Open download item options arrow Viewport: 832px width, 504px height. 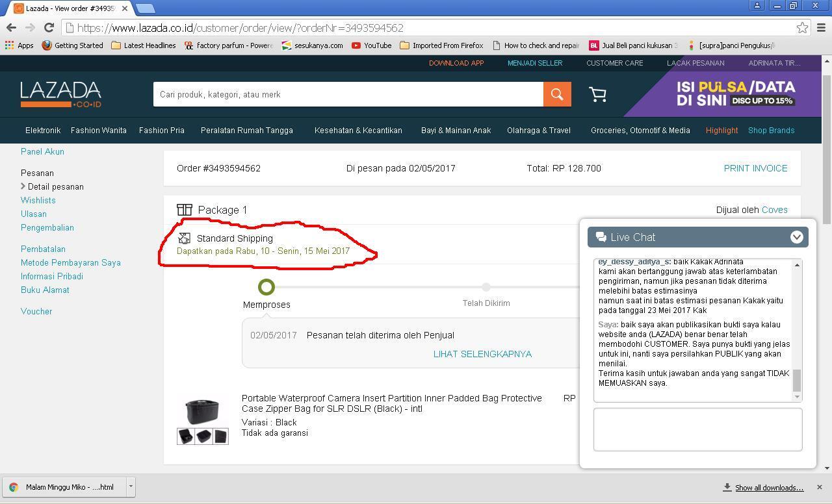131,486
